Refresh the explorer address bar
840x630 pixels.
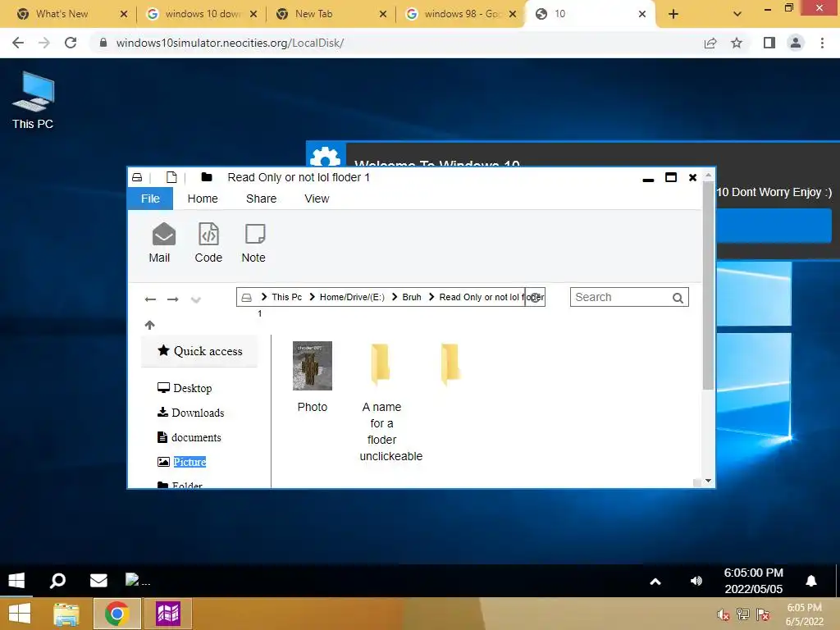click(x=535, y=297)
